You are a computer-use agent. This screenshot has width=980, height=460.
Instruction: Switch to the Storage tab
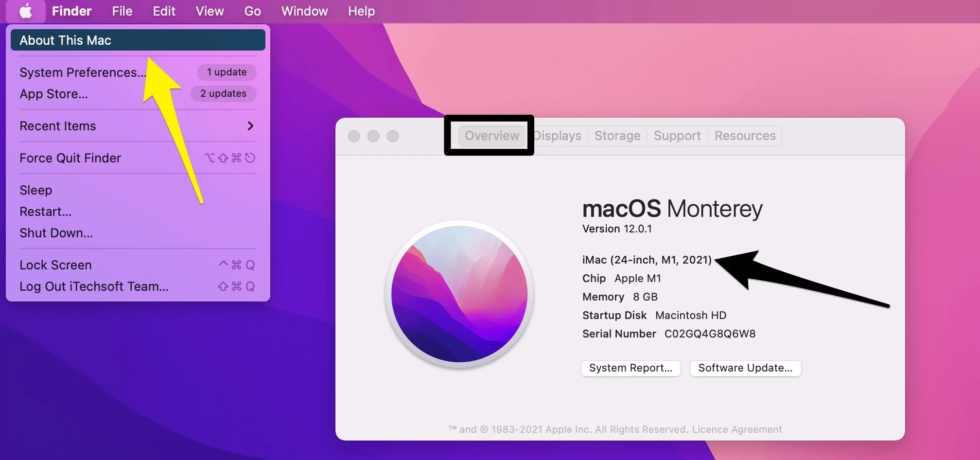[x=617, y=136]
